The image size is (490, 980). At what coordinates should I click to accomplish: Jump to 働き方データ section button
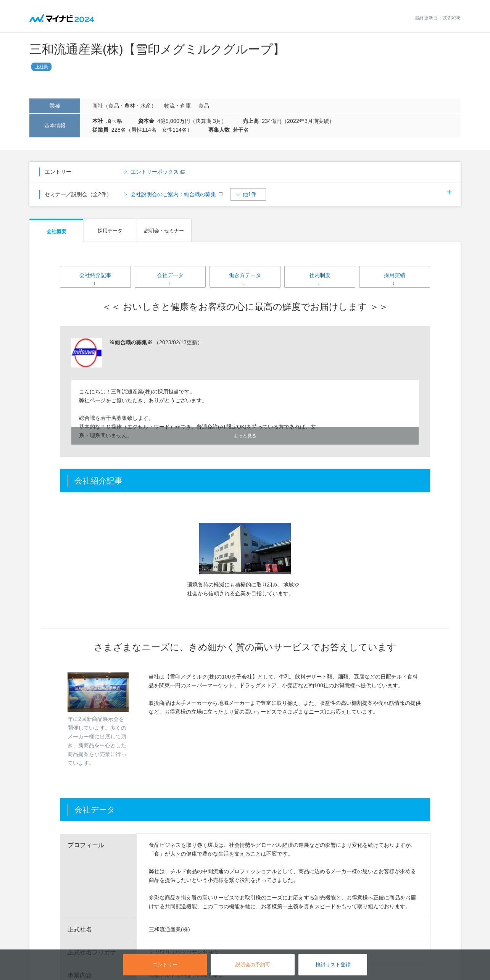coord(245,277)
